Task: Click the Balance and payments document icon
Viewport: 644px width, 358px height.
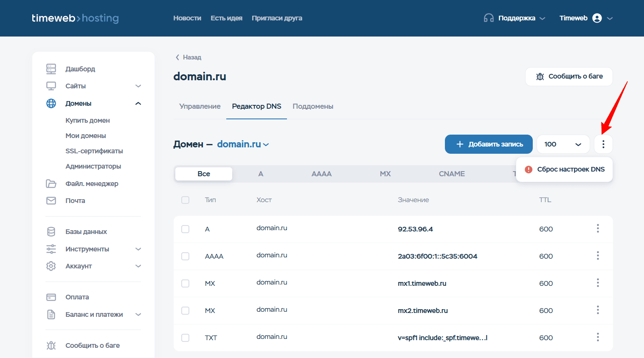Action: tap(51, 314)
